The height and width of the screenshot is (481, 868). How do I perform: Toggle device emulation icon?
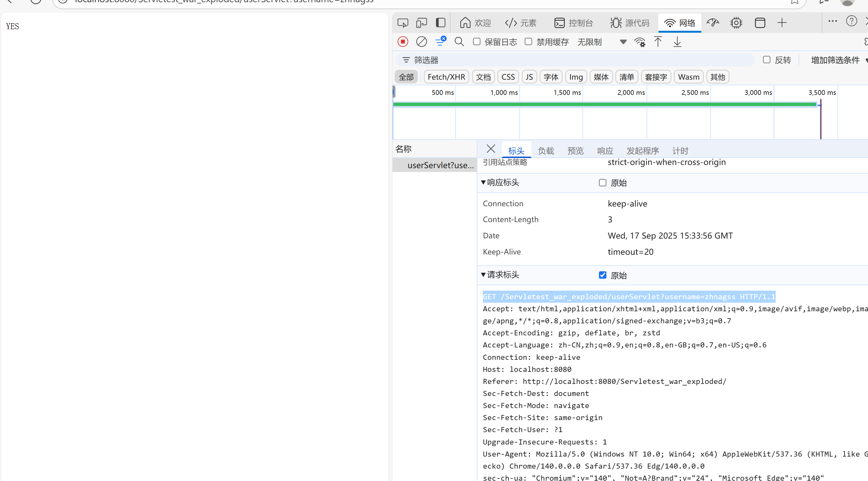422,23
